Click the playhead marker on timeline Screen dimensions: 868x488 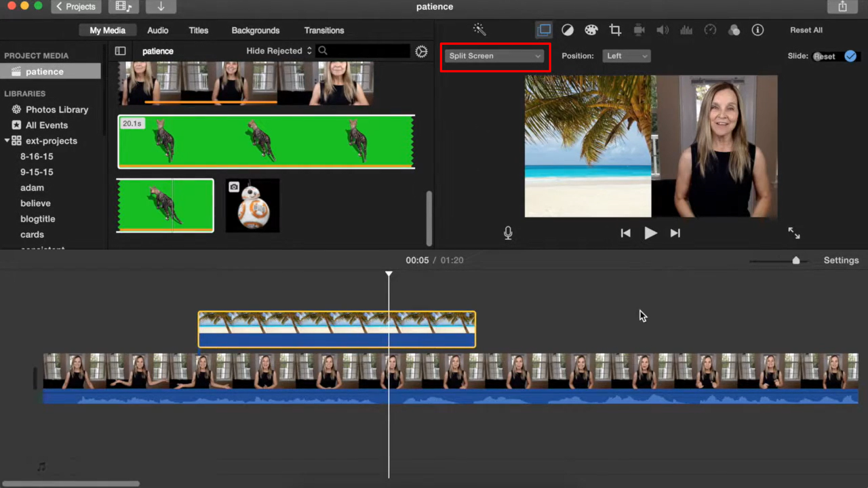[389, 274]
